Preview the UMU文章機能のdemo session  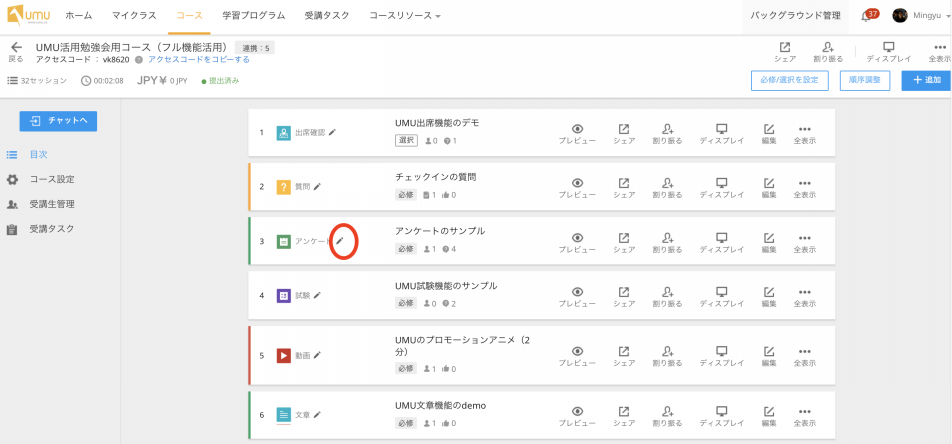point(577,417)
